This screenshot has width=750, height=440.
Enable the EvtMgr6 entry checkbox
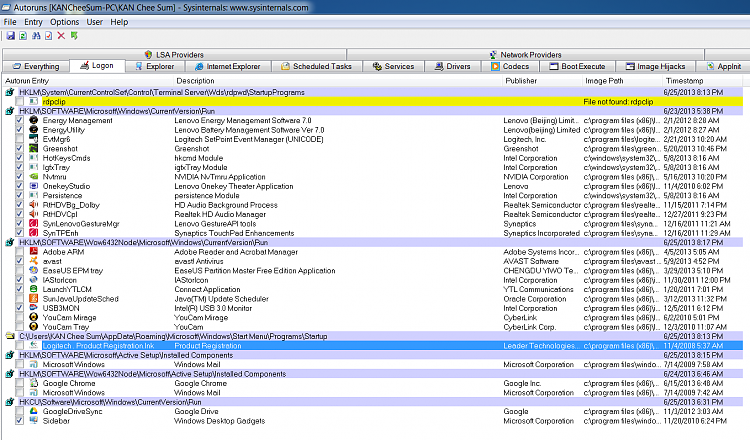20,139
